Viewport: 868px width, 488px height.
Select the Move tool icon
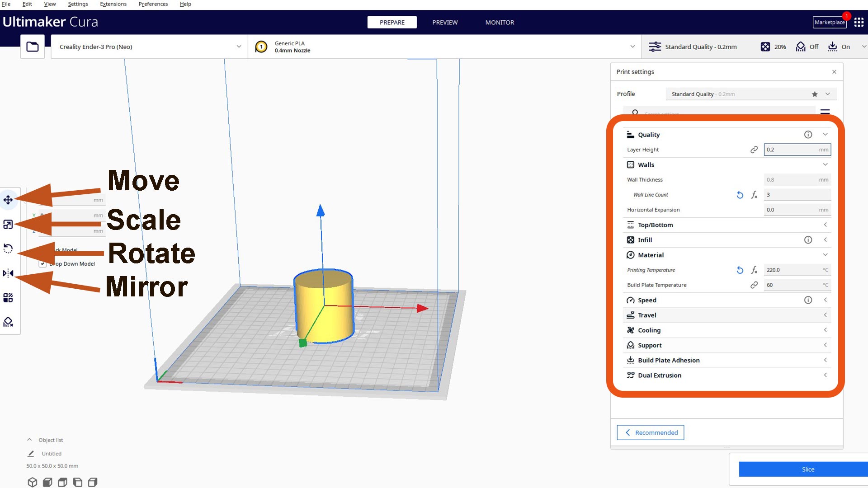click(x=8, y=200)
